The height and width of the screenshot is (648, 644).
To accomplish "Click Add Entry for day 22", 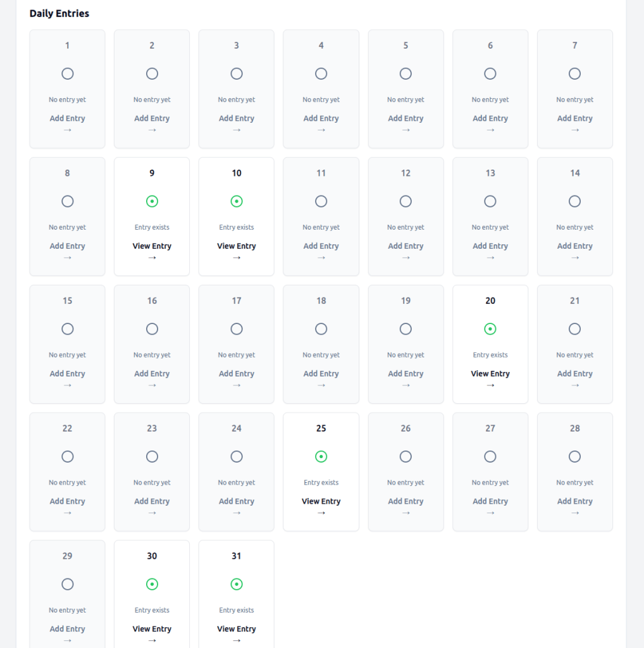I will coord(68,501).
